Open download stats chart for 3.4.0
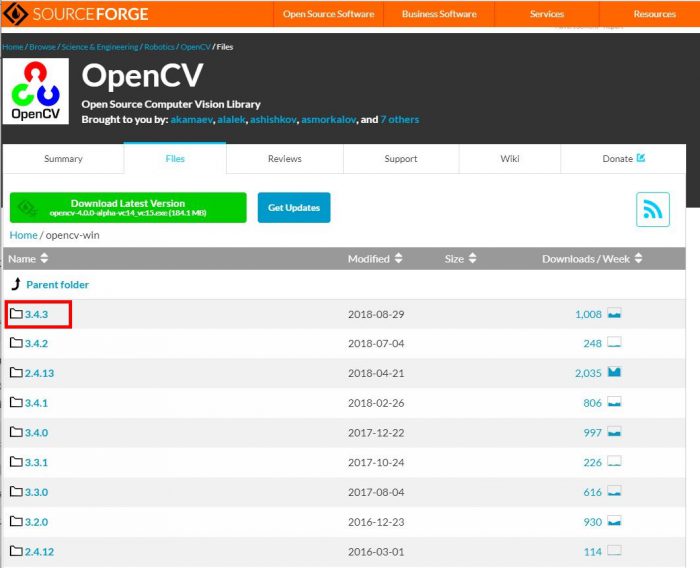Screen dimensions: 700x568 (614, 432)
